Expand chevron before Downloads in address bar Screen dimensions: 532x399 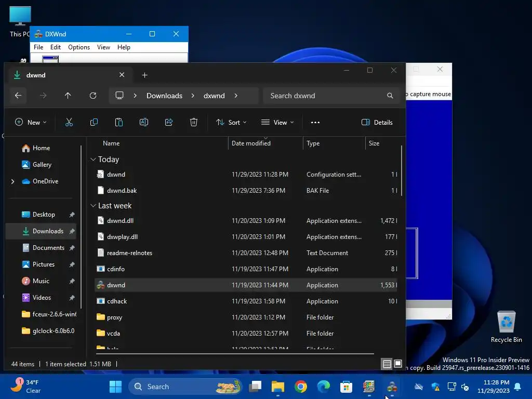[x=135, y=96]
